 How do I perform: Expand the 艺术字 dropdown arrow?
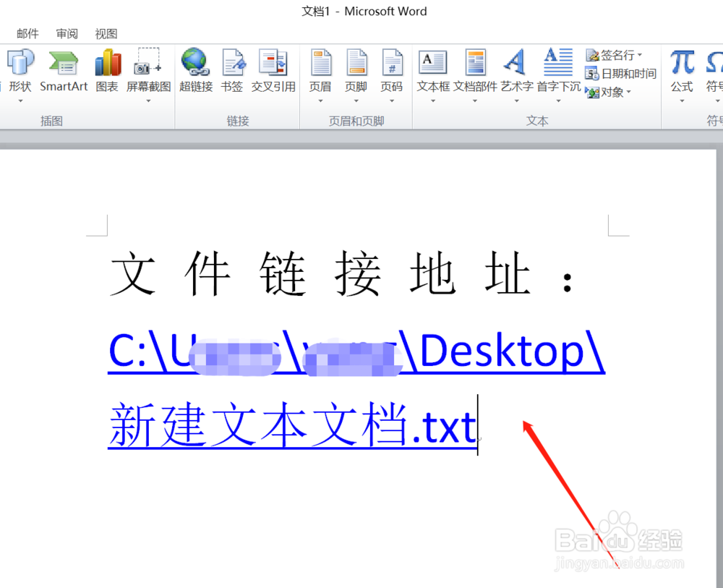coord(516,101)
